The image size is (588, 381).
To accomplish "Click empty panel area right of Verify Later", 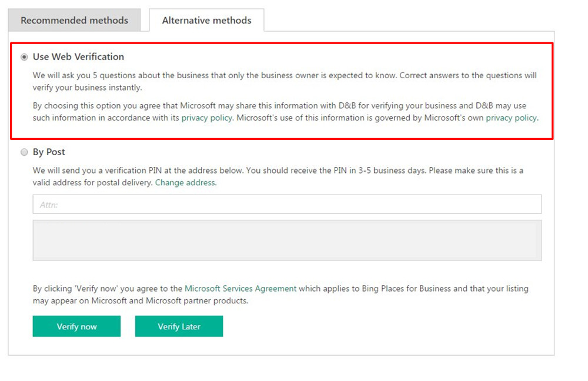I will coord(382,326).
